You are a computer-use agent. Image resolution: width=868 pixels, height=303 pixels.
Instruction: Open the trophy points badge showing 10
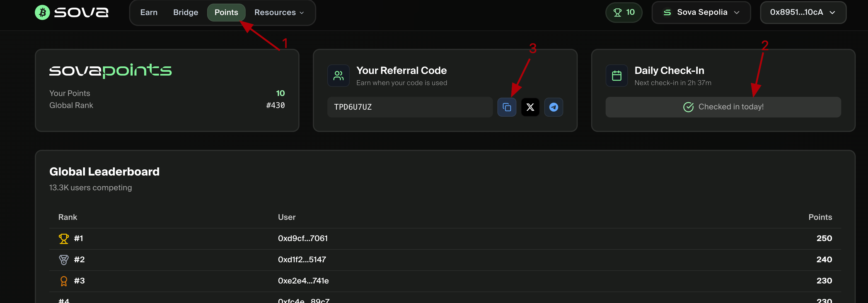click(x=624, y=13)
